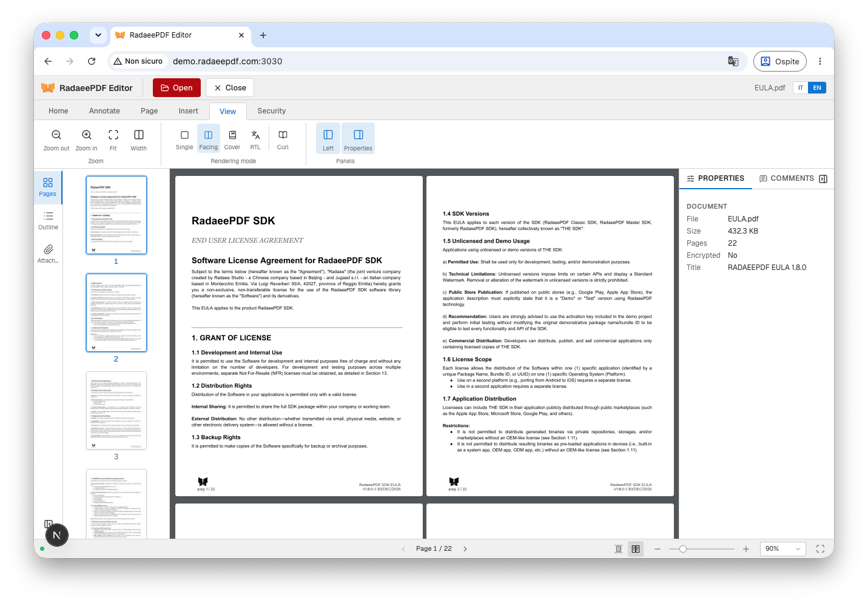
Task: Switch language to IT
Action: tap(801, 88)
